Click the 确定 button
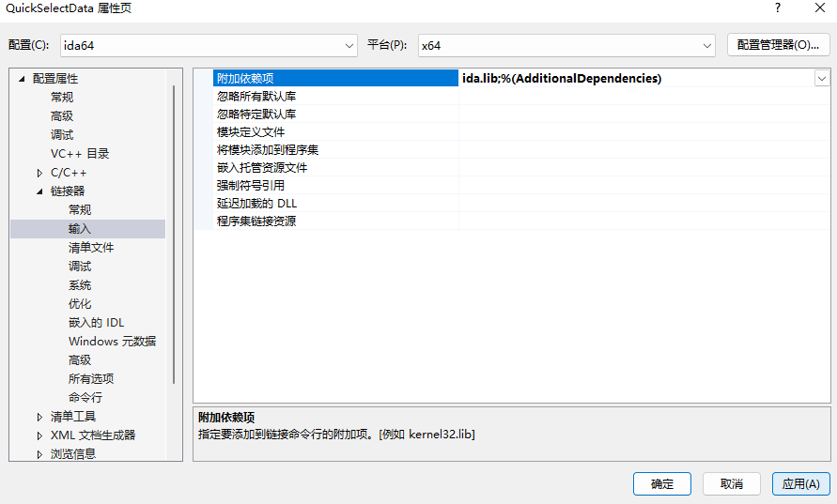This screenshot has width=837, height=504. [662, 483]
